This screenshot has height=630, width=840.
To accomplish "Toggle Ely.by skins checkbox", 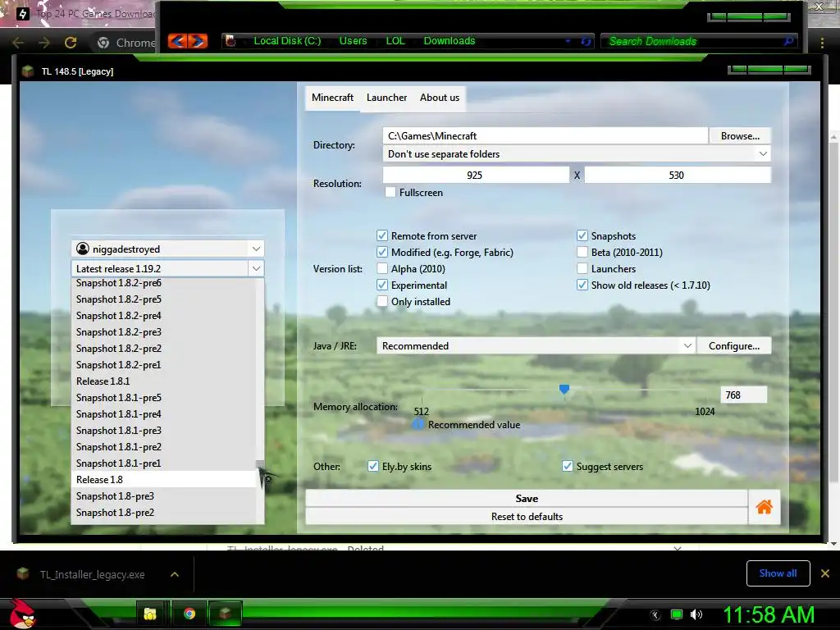I will point(373,466).
